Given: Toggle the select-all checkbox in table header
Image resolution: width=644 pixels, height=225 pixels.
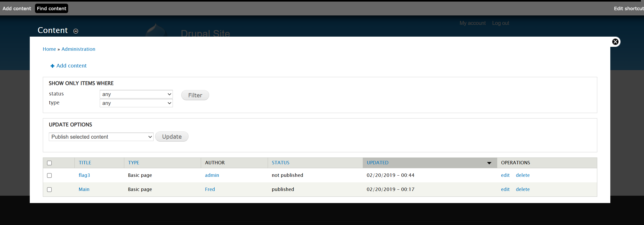Looking at the screenshot, I should tap(49, 163).
